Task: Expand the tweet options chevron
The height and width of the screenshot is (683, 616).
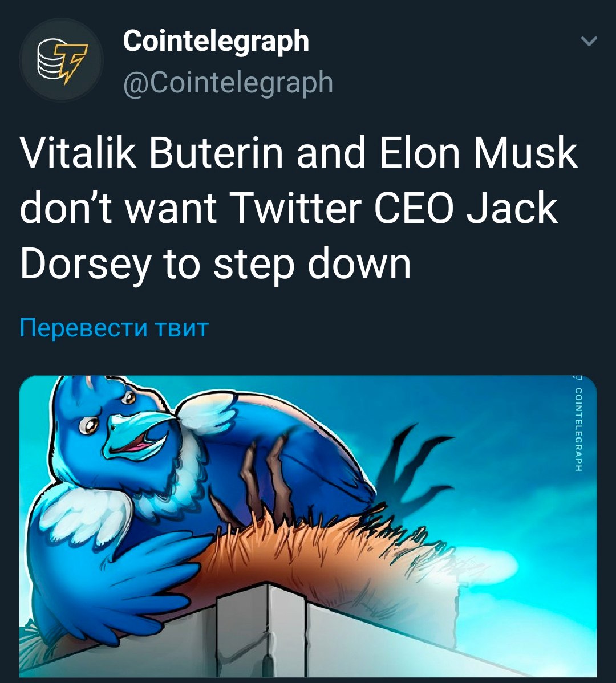Action: point(589,42)
